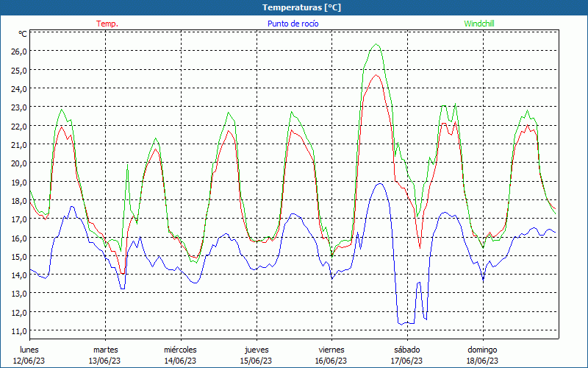The height and width of the screenshot is (368, 588).
Task: Select the blue 'Punto de rocío' legend label
Action: [x=293, y=24]
